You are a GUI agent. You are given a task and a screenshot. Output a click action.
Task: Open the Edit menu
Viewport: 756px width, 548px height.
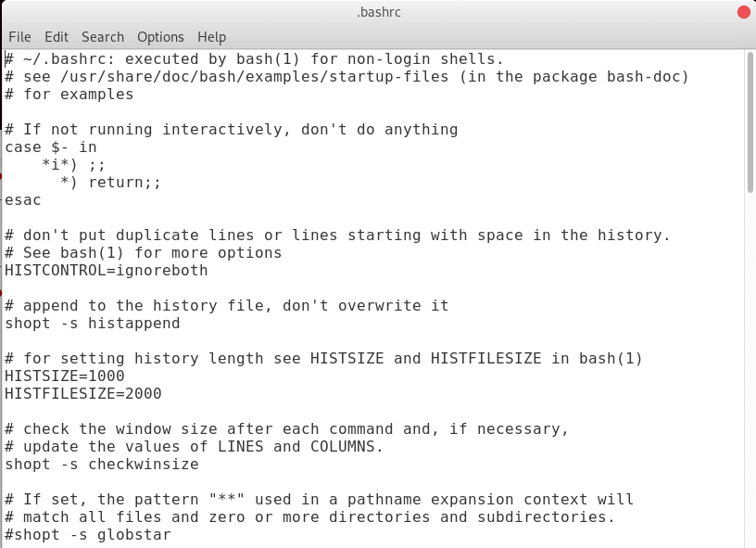[x=57, y=37]
